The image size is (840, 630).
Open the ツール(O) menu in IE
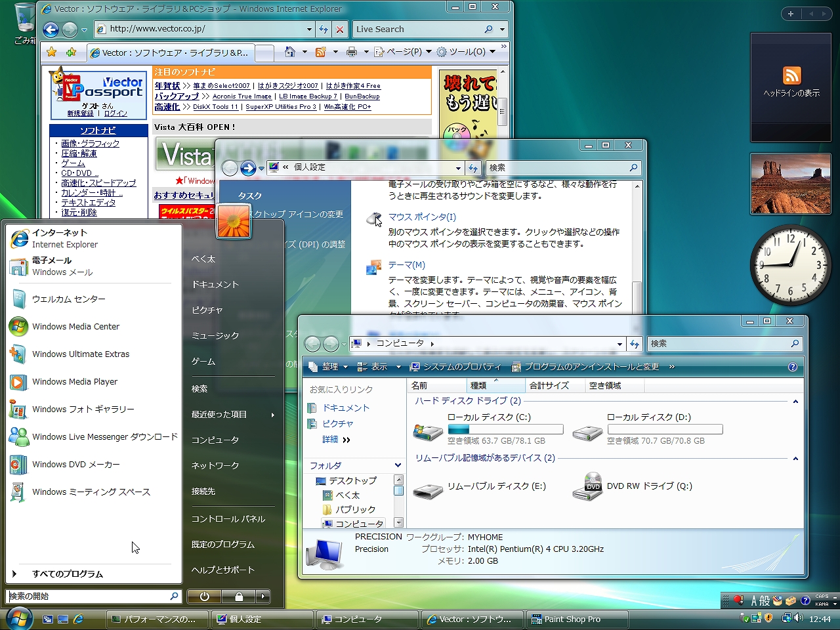(467, 52)
